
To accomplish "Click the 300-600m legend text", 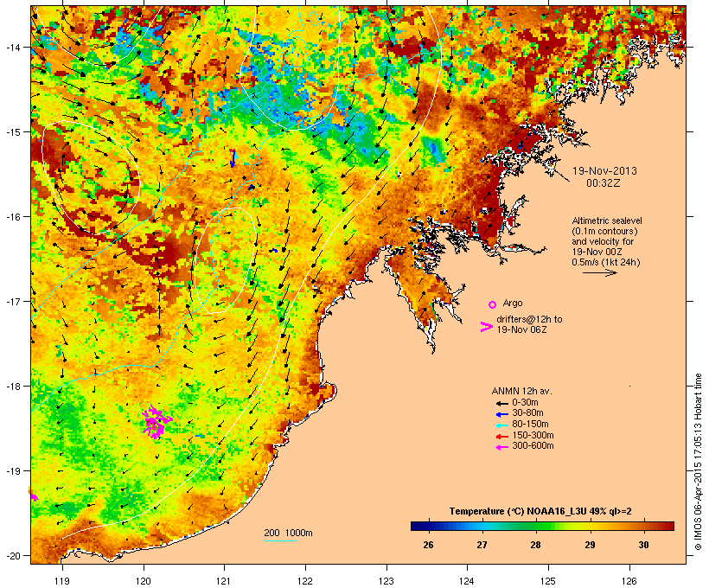I will click(533, 446).
